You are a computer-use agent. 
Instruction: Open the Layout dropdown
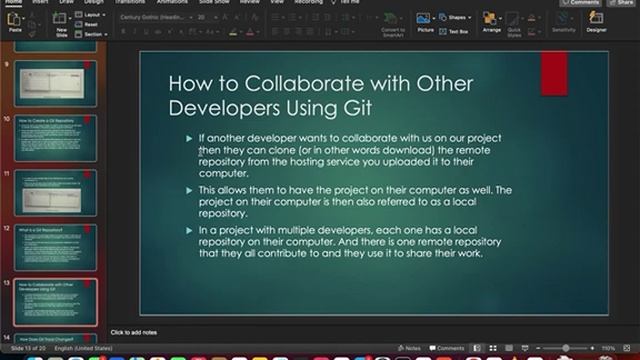(x=90, y=15)
